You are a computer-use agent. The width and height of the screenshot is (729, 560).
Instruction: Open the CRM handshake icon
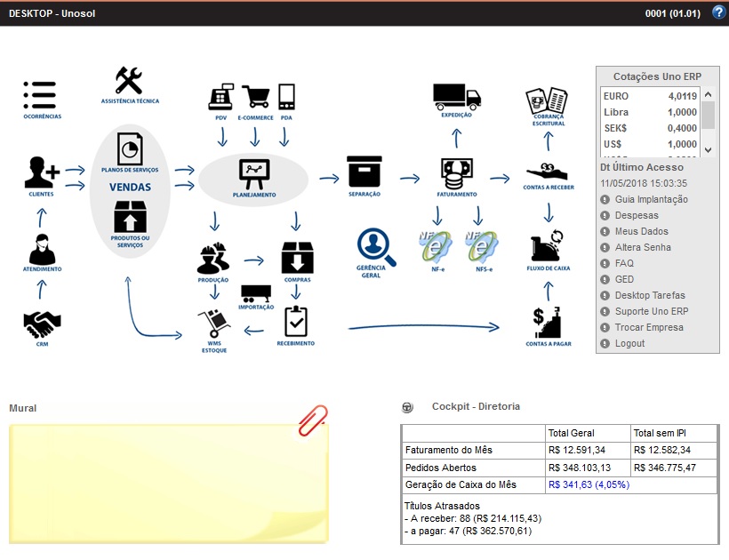pos(42,325)
